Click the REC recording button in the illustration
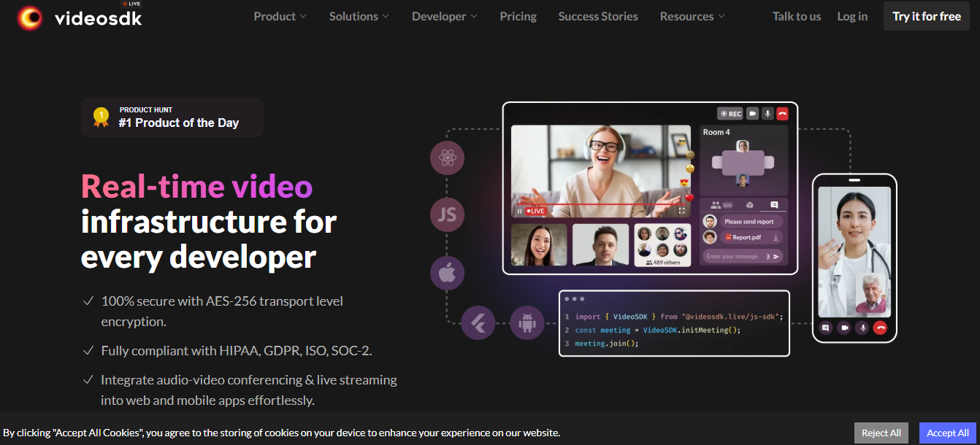The width and height of the screenshot is (980, 445). coord(730,114)
